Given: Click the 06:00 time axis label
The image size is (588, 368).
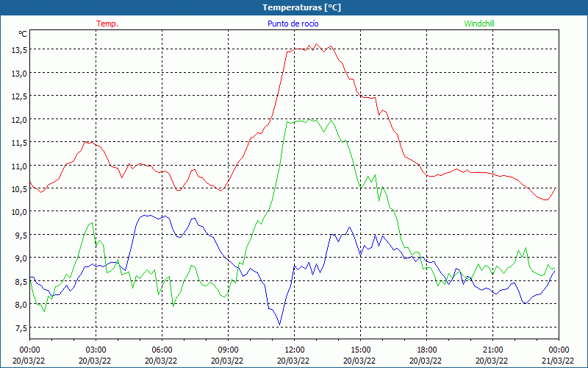Looking at the screenshot, I should point(162,350).
